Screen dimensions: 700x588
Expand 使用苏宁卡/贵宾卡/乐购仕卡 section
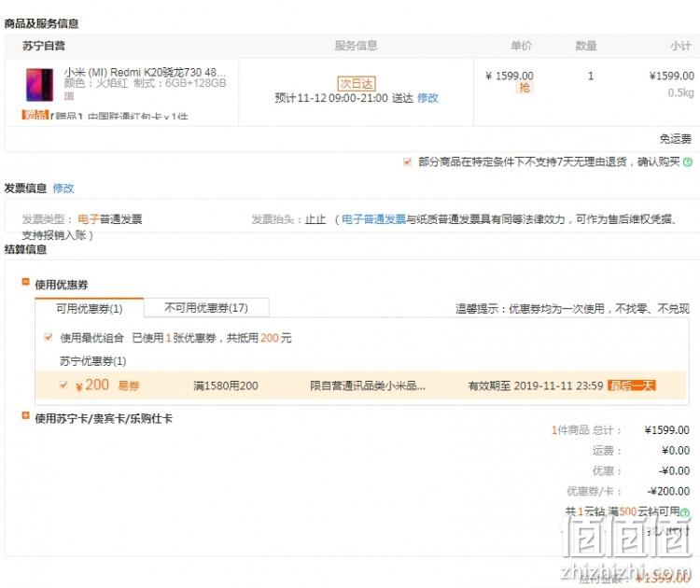pos(25,415)
